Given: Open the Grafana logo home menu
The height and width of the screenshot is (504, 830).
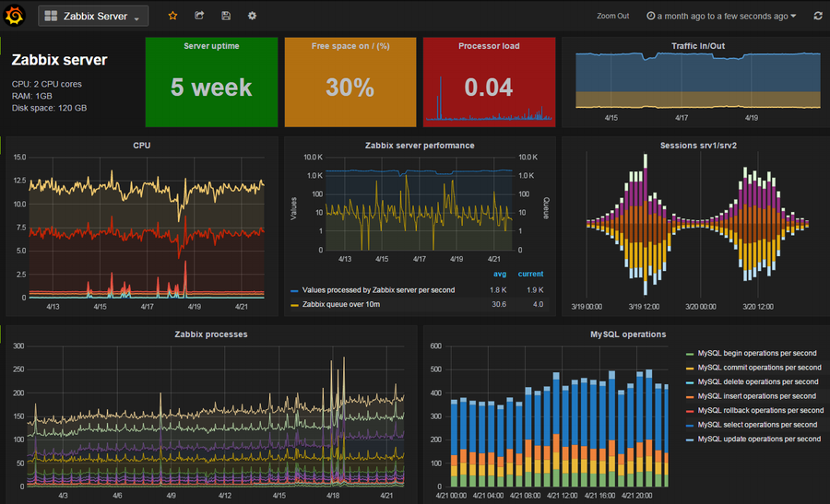Looking at the screenshot, I should click(x=14, y=16).
